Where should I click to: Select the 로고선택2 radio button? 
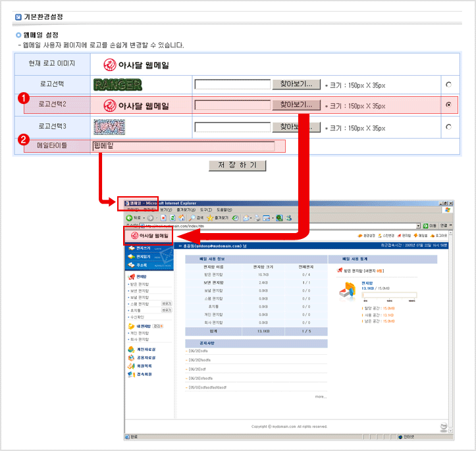pos(448,105)
